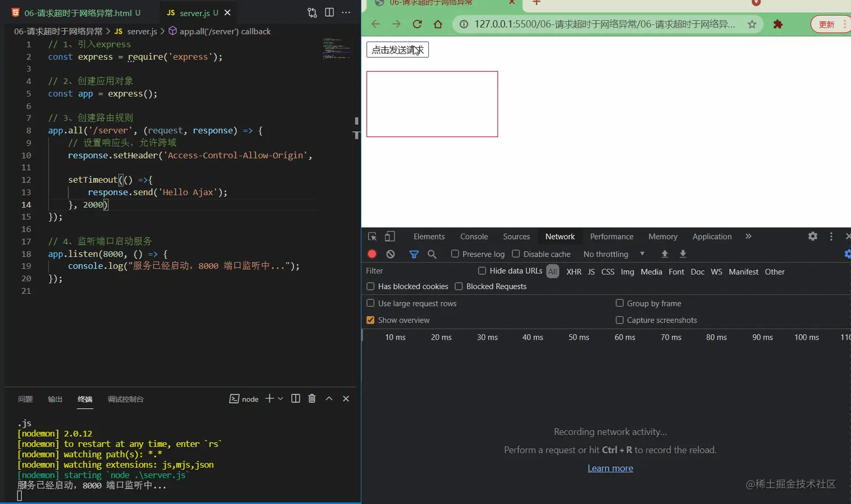The height and width of the screenshot is (504, 851).
Task: Toggle the network filter icon
Action: coord(414,254)
